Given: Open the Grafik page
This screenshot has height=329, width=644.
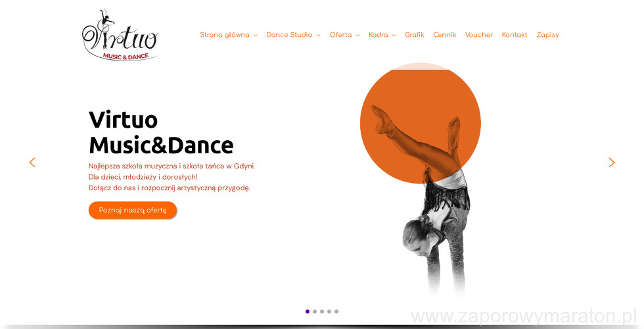Looking at the screenshot, I should coord(415,35).
